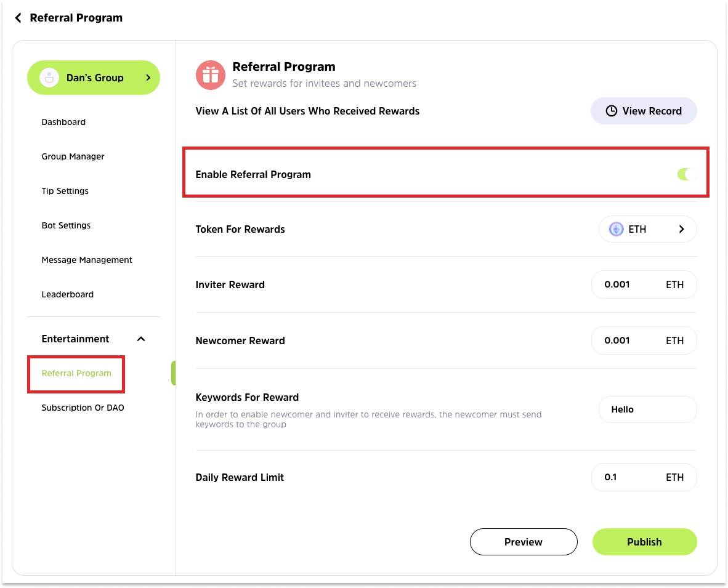728x588 pixels.
Task: Click the Preview button
Action: pyautogui.click(x=523, y=542)
